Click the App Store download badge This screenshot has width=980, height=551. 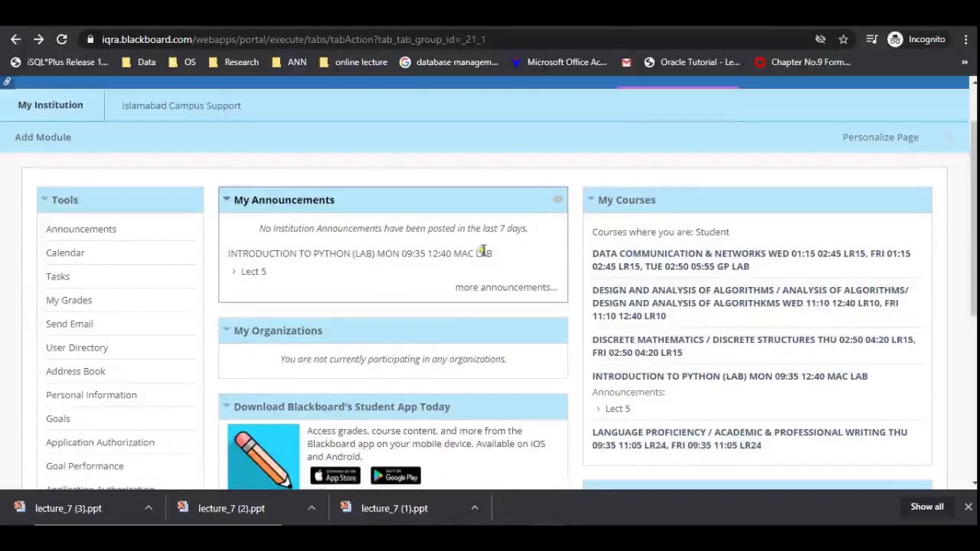(x=335, y=476)
